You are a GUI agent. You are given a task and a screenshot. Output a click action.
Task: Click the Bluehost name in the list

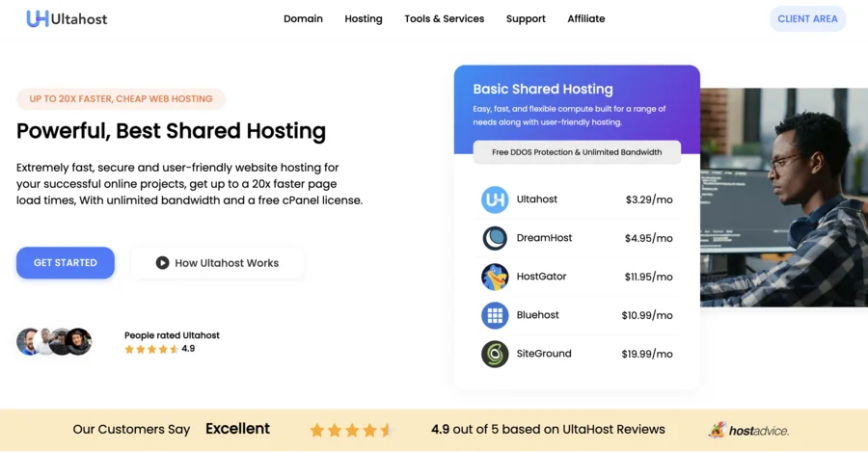(x=537, y=315)
